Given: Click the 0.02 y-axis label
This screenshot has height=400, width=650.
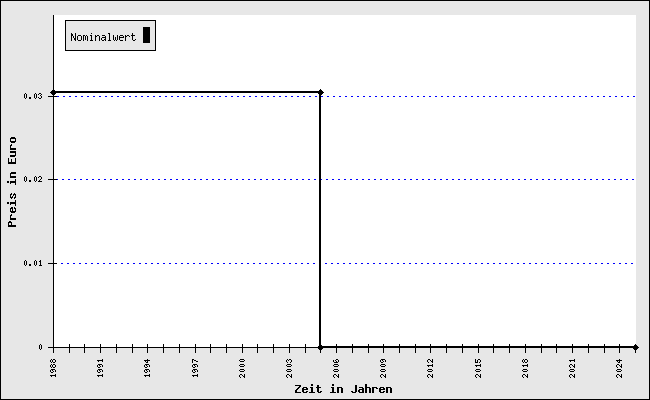Looking at the screenshot, I should (x=33, y=179).
